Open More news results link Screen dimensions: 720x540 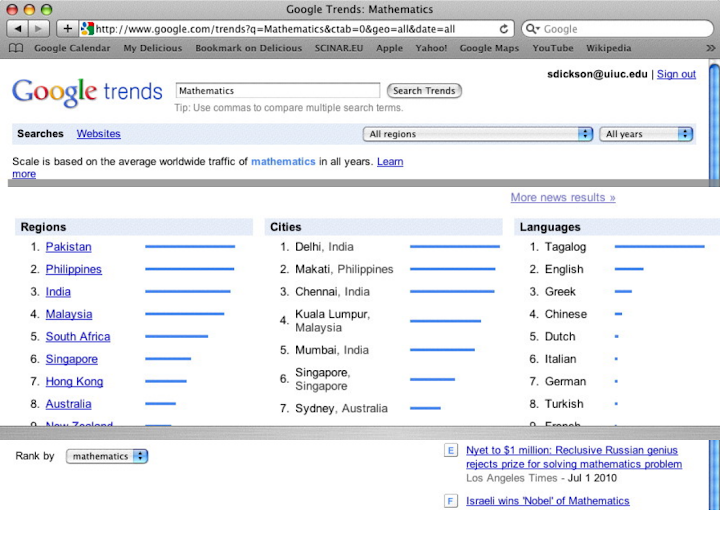[x=563, y=197]
